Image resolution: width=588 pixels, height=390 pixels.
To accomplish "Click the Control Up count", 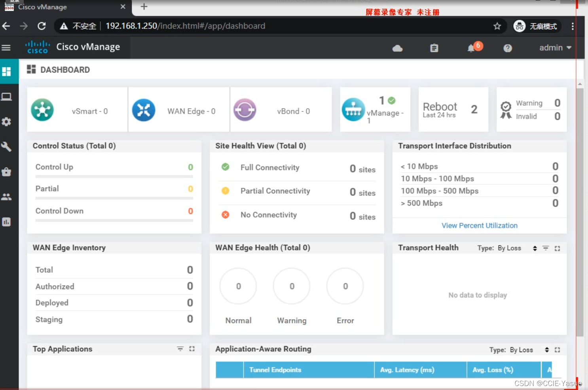I will (x=190, y=167).
